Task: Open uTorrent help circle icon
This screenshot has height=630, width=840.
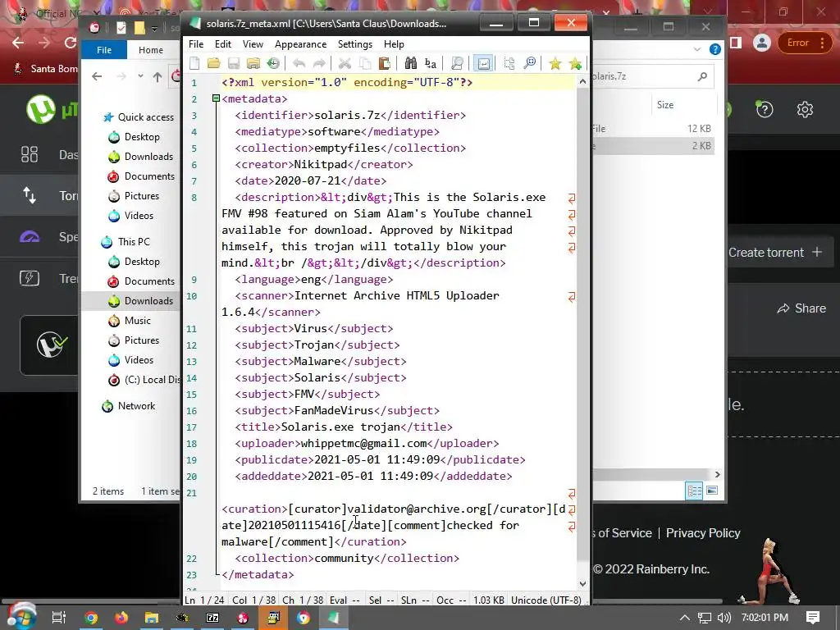Action: [765, 109]
